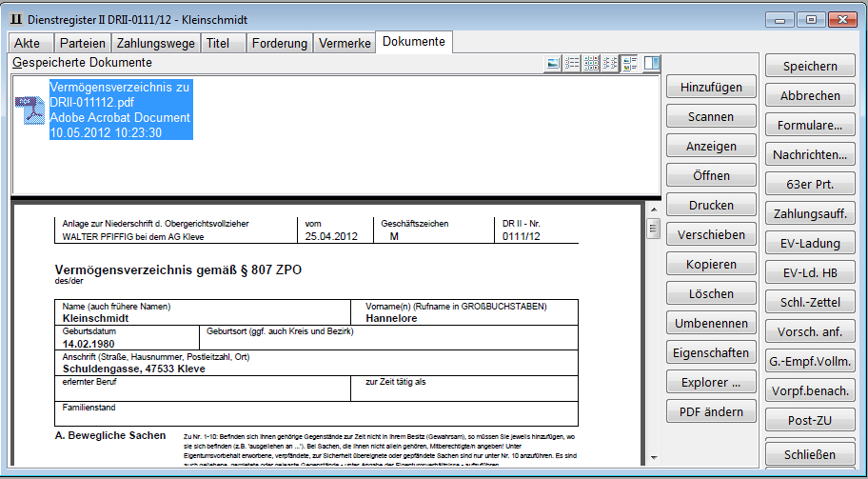Select the two-column list view icon
This screenshot has width=868, height=479.
[611, 64]
